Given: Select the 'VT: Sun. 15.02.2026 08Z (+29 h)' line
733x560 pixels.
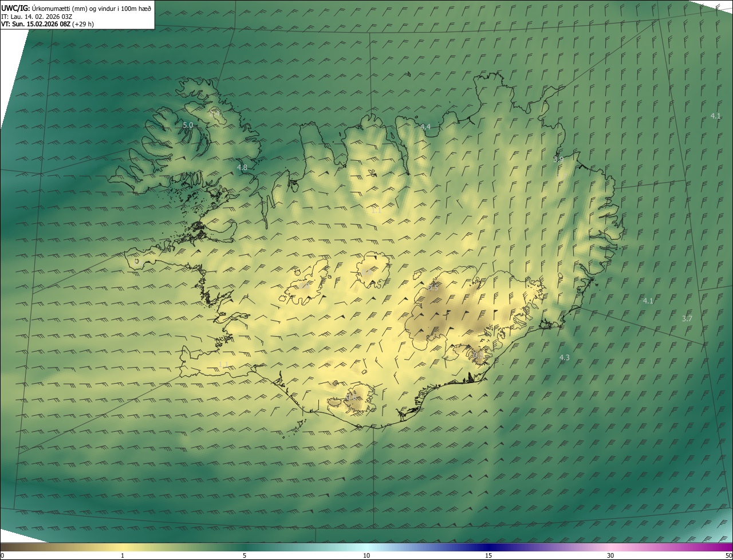Looking at the screenshot, I should (x=48, y=24).
